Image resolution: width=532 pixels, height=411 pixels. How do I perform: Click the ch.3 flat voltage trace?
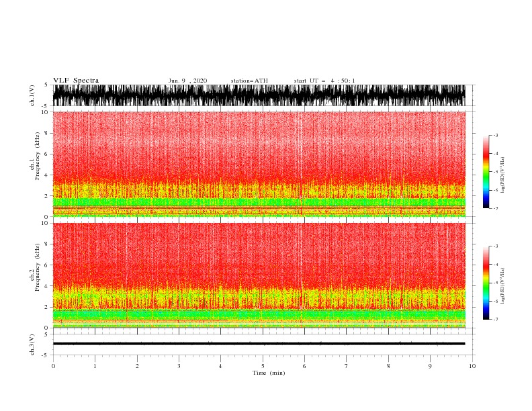click(259, 344)
